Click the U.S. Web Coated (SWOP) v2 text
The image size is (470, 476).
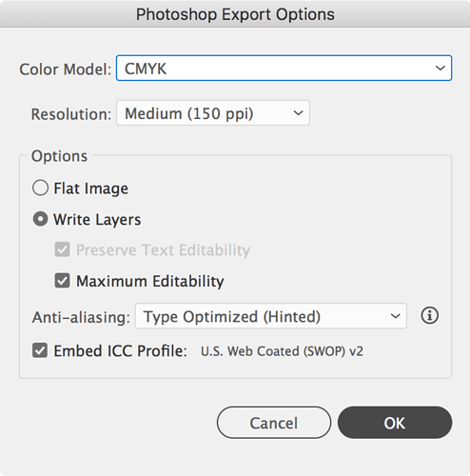pyautogui.click(x=282, y=351)
